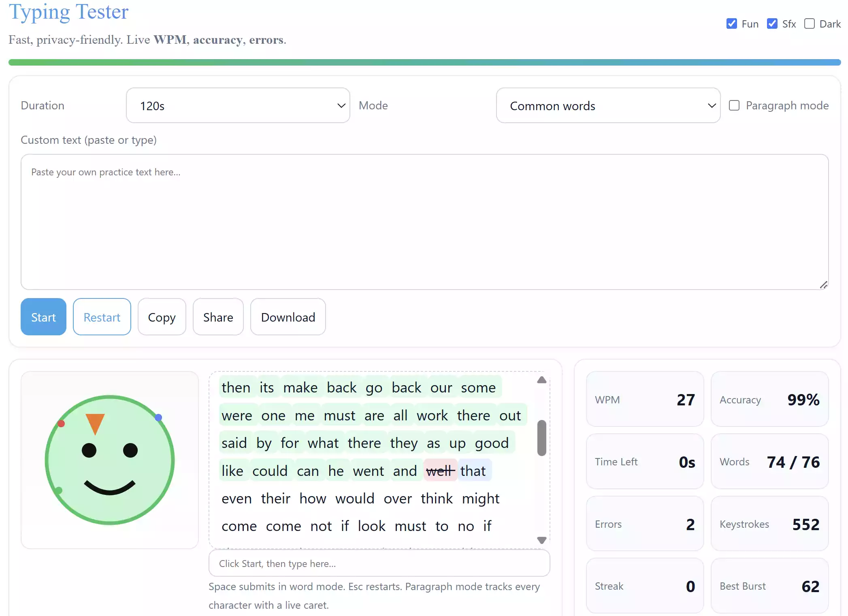The height and width of the screenshot is (616, 848).
Task: Click the Copy button
Action: pos(162,317)
